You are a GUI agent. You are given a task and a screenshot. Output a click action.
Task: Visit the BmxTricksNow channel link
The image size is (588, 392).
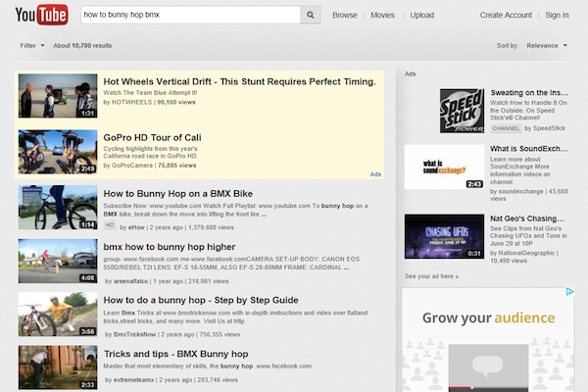(x=134, y=334)
